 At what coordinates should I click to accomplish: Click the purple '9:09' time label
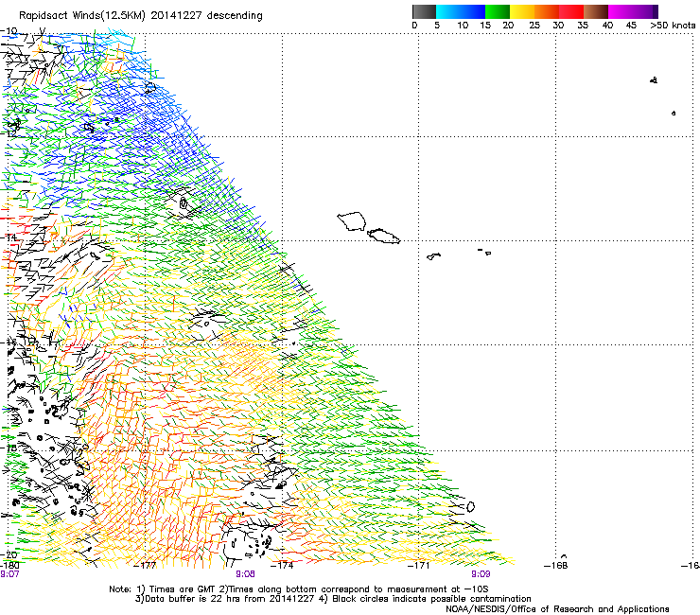pyautogui.click(x=481, y=574)
